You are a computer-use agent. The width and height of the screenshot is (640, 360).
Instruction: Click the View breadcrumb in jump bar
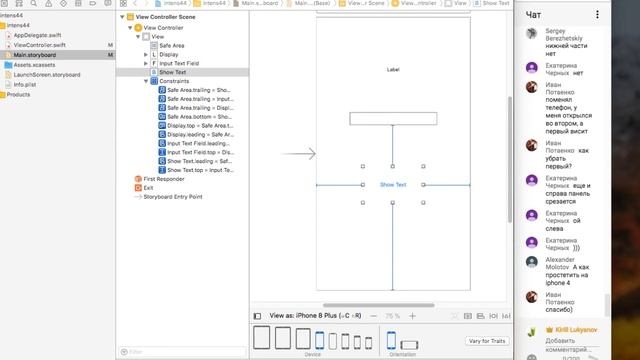click(456, 3)
